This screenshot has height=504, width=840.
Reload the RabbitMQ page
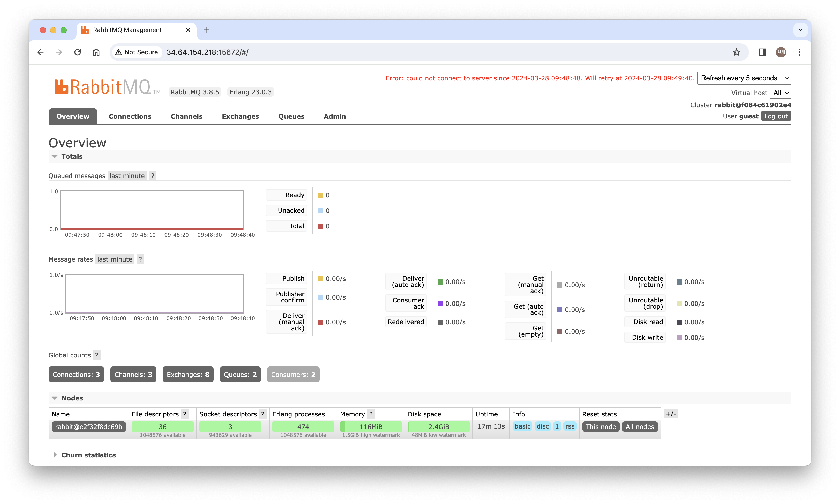click(78, 52)
